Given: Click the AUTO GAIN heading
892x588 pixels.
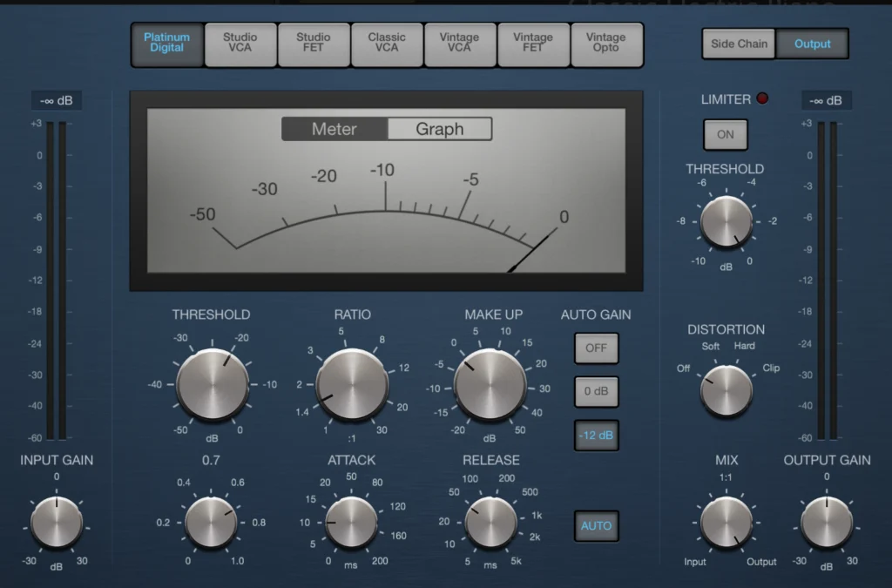Looking at the screenshot, I should 596,315.
